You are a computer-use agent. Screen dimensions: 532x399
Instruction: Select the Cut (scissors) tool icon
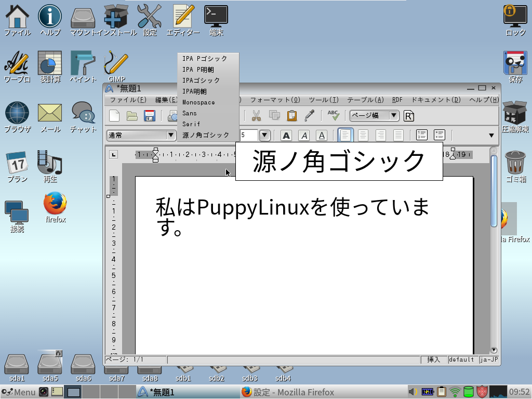pyautogui.click(x=256, y=116)
